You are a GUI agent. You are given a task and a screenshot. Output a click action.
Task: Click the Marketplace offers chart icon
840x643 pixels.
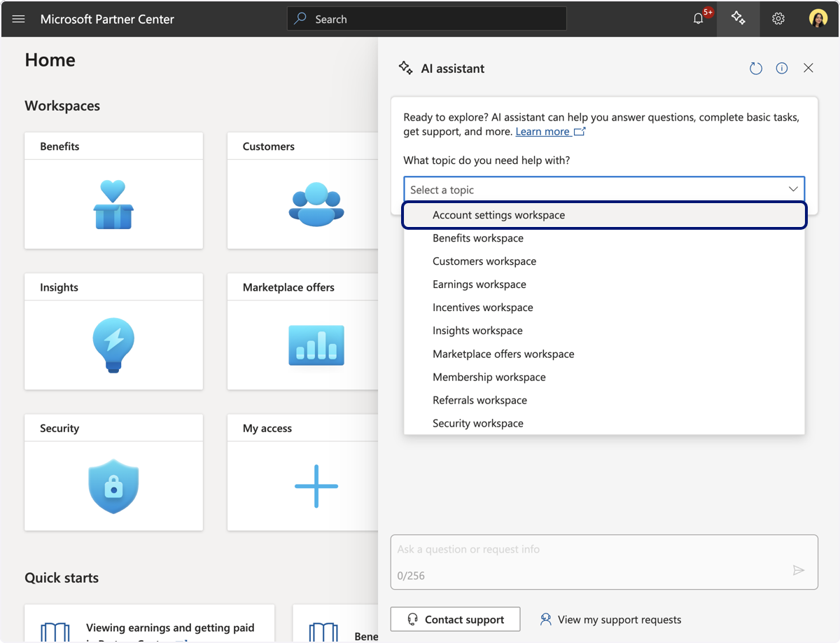click(316, 345)
